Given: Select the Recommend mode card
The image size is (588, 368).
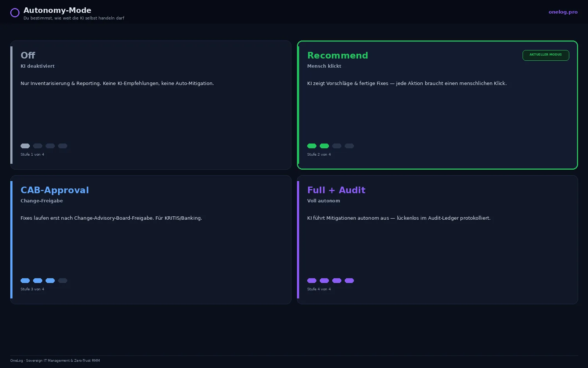Looking at the screenshot, I should click(x=437, y=105).
